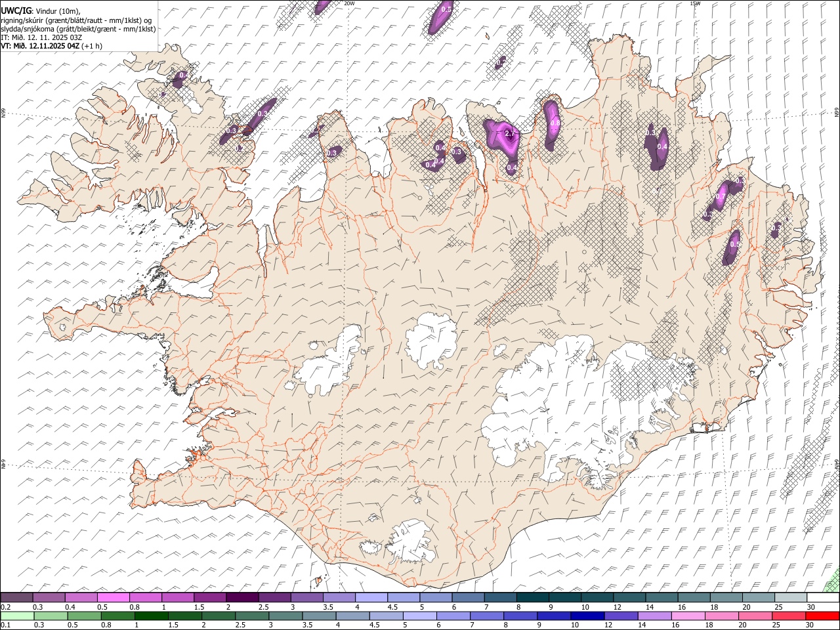Click the UWC/IG title text
Image resolution: width=840 pixels, height=630 pixels.
click(x=16, y=10)
